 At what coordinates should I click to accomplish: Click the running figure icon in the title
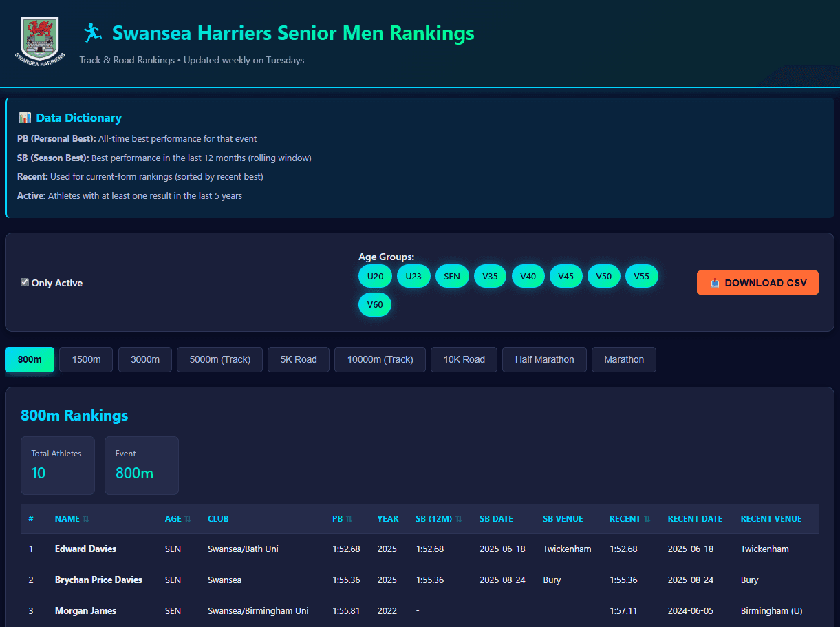(x=92, y=32)
